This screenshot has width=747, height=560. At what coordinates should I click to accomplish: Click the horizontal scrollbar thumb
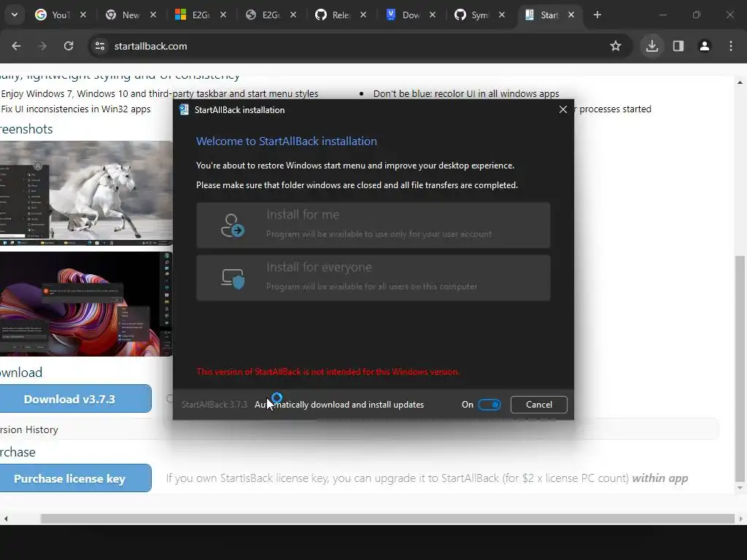387,518
